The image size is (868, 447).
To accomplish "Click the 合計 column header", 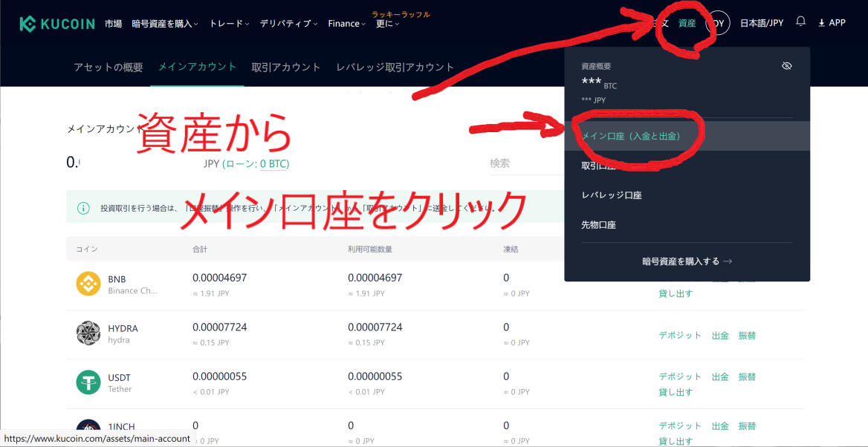I will click(200, 249).
